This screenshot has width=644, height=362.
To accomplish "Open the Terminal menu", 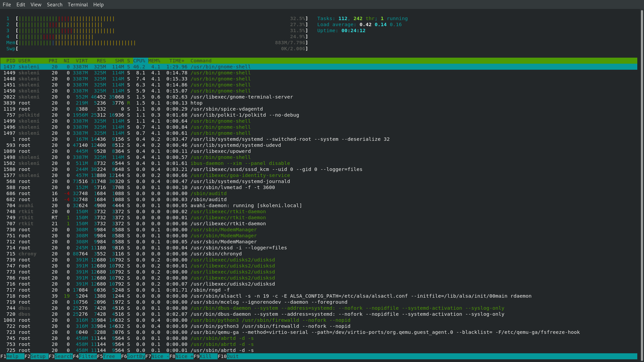I will click(77, 5).
